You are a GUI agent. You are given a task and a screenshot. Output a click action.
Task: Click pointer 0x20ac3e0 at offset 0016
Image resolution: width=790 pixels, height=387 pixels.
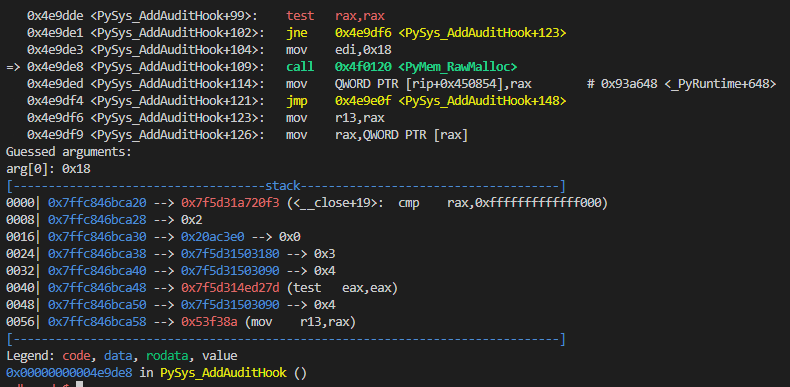click(213, 237)
